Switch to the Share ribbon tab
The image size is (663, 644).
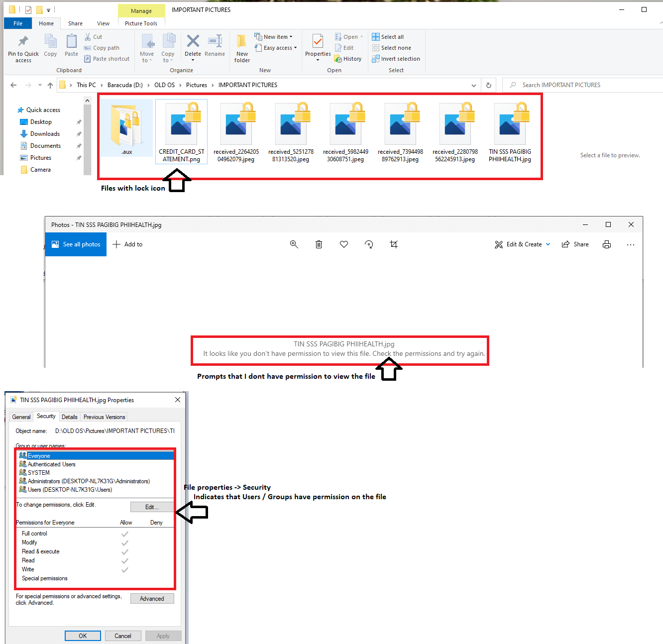(76, 23)
